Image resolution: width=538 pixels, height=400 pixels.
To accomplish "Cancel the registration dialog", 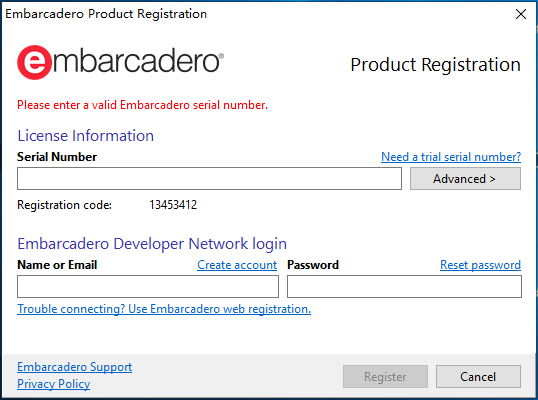I will pos(478,376).
